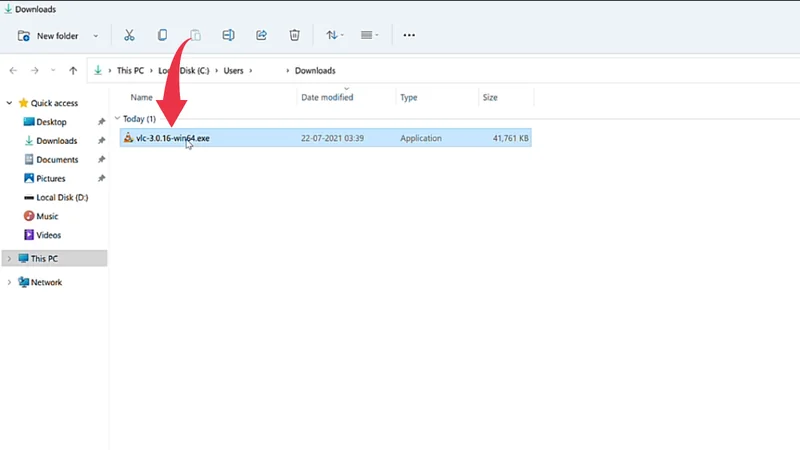Go up one folder level arrow

[x=73, y=71]
